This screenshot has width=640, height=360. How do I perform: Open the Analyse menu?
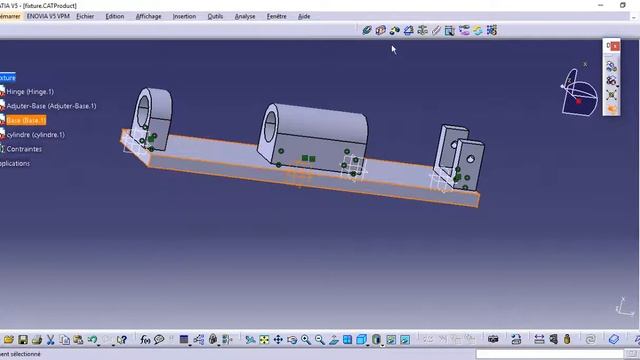(245, 16)
